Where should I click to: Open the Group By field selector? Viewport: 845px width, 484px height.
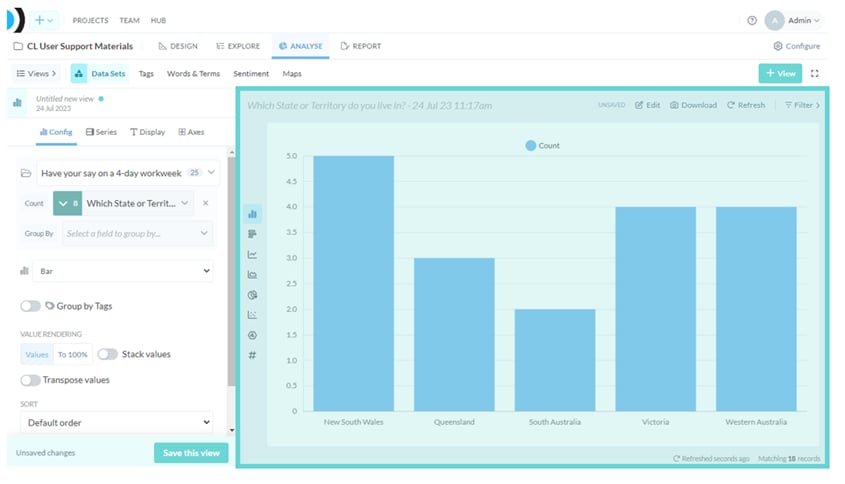(x=137, y=233)
